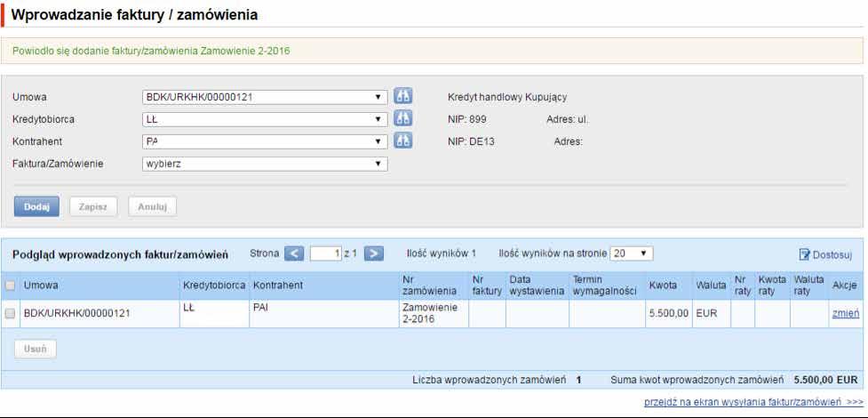Click the binoculars search icon beside Kontrahent
The image size is (868, 418).
tap(403, 141)
